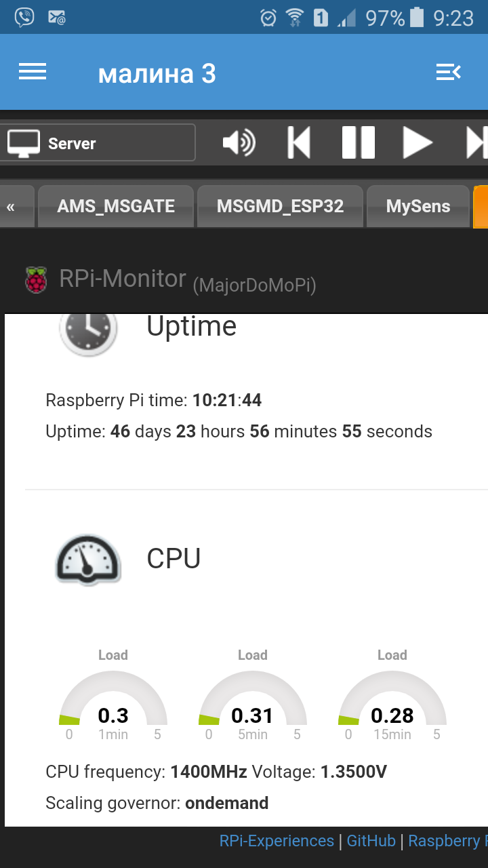This screenshot has height=868, width=488.
Task: Open the GitHub link in the footer
Action: point(371,840)
